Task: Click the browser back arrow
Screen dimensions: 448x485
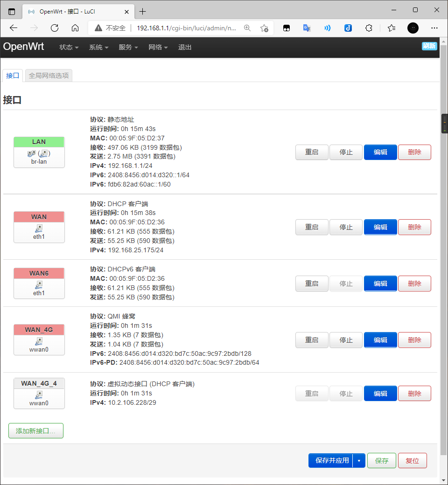Action: (x=14, y=28)
